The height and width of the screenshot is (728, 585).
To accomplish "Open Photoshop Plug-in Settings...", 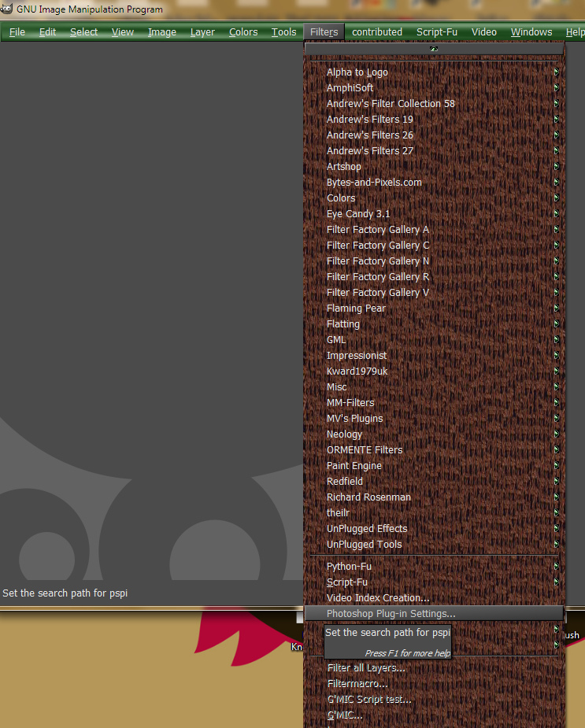I will (434, 614).
